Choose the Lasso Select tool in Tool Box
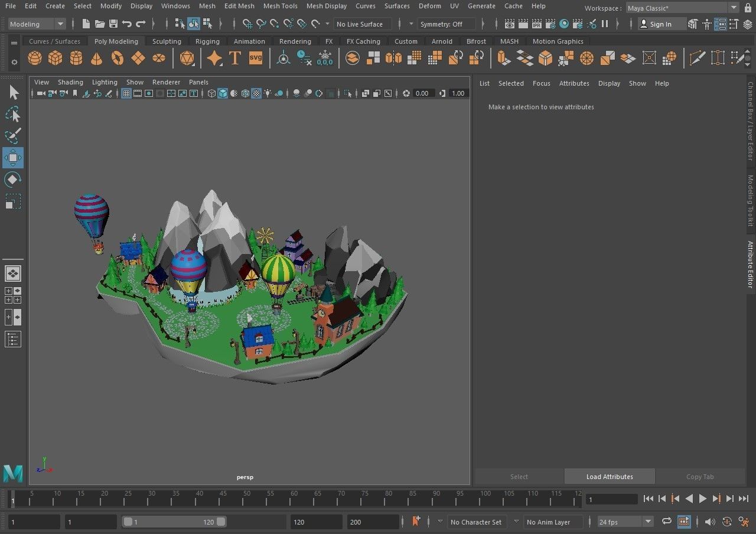 click(x=13, y=115)
